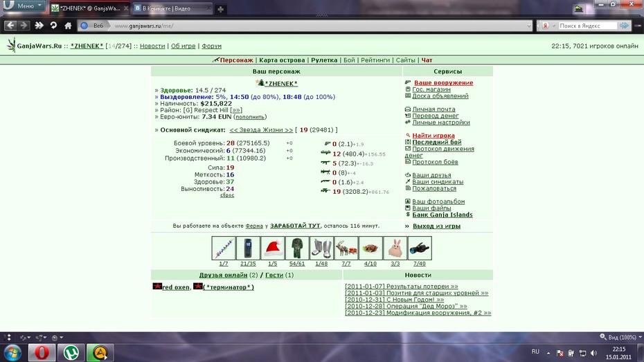Open Личные настройки link
This screenshot has height=362, width=644.
(441, 123)
